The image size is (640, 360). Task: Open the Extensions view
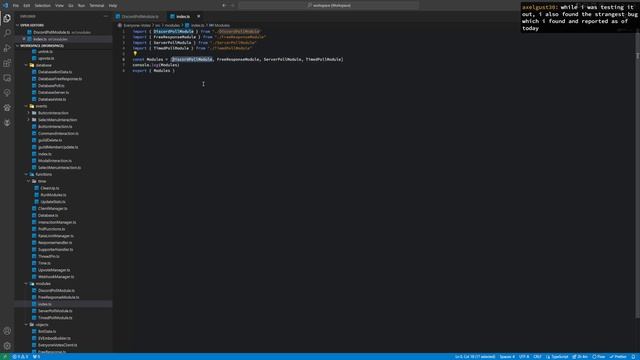coord(7,63)
